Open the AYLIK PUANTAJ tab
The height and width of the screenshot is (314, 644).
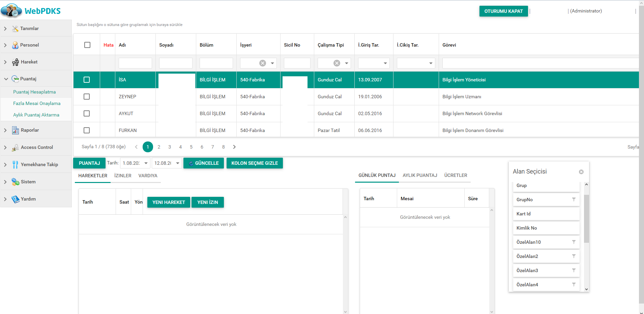coord(420,175)
